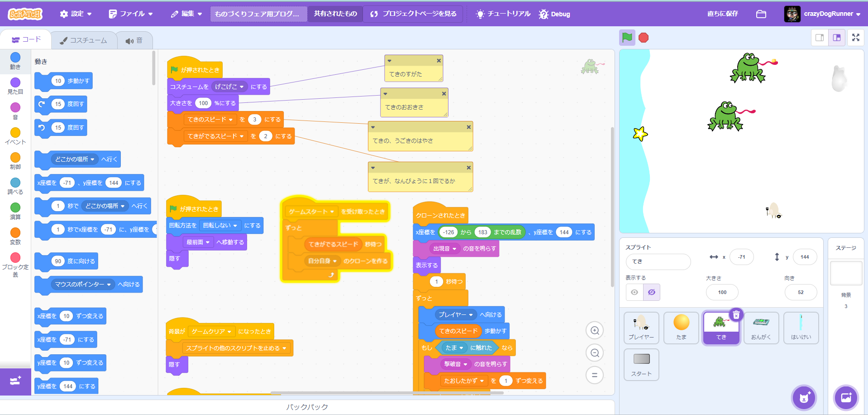The image size is (868, 415).
Task: Delete the てき sprite with trash icon
Action: click(736, 315)
